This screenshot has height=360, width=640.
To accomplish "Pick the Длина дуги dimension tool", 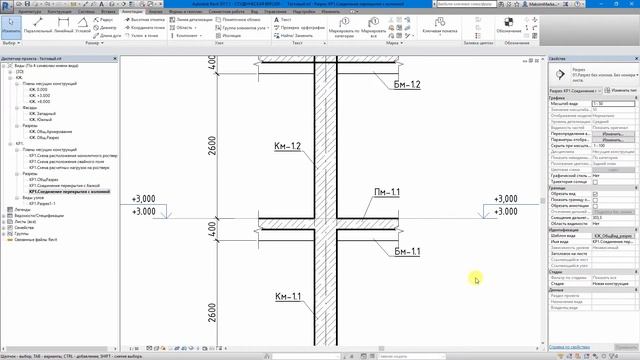I will point(107,36).
